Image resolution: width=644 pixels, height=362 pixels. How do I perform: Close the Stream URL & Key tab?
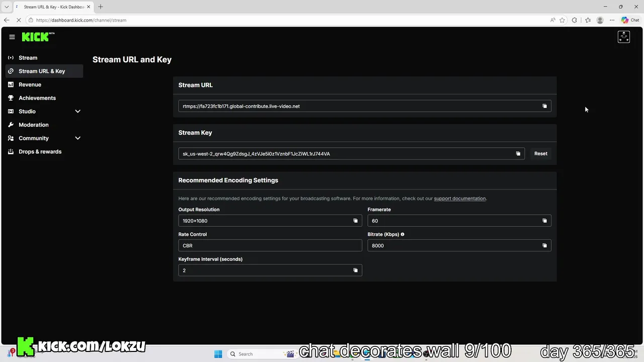(x=89, y=7)
